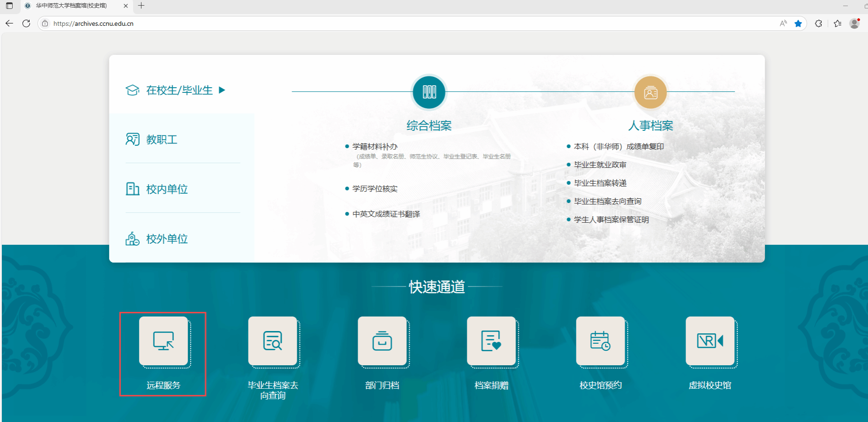
Task: Launch the 虚拟校史馆 VR icon
Action: click(710, 341)
